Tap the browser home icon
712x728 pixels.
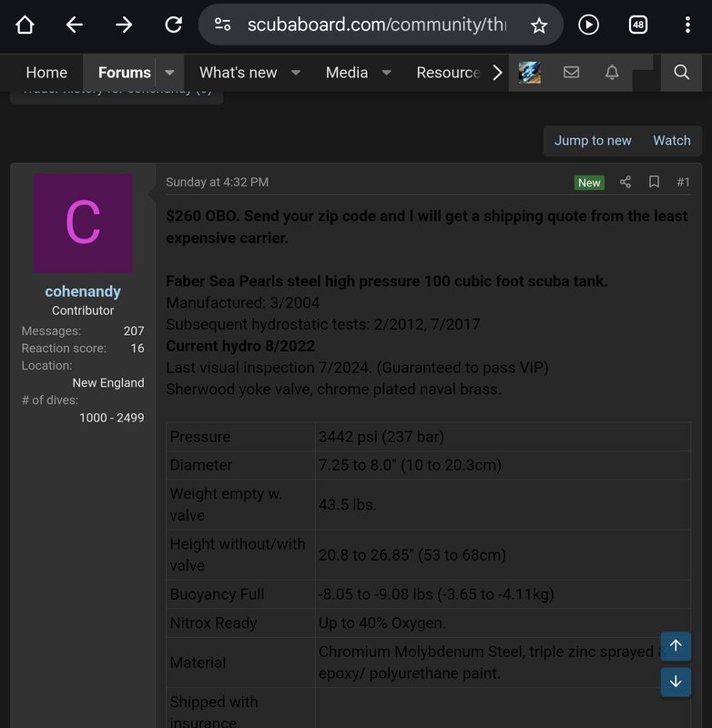[25, 25]
